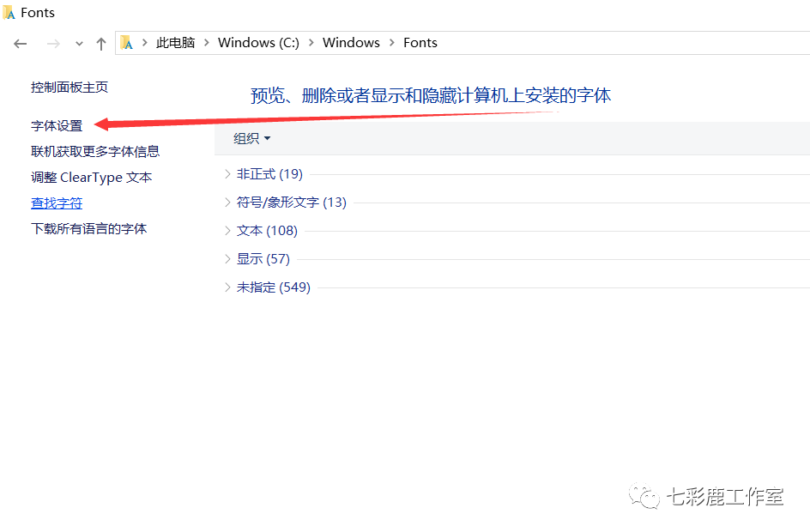Open chevron menu before 此电脑

tap(145, 42)
